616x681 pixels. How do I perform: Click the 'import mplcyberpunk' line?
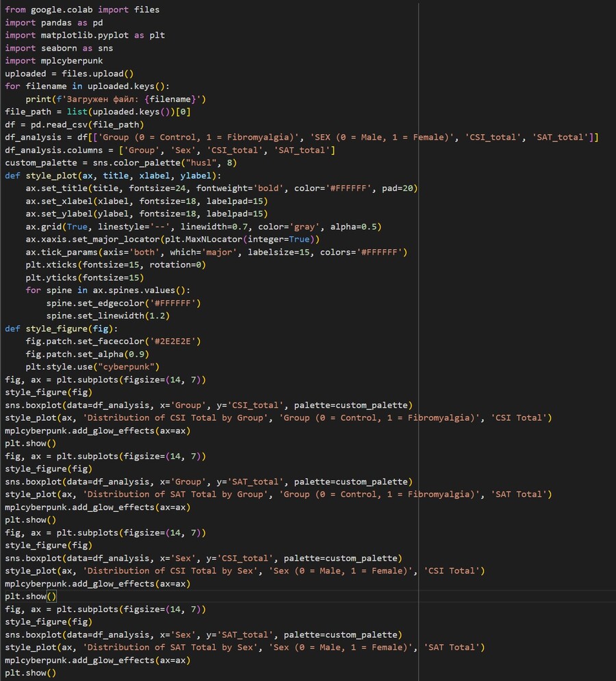tap(54, 61)
